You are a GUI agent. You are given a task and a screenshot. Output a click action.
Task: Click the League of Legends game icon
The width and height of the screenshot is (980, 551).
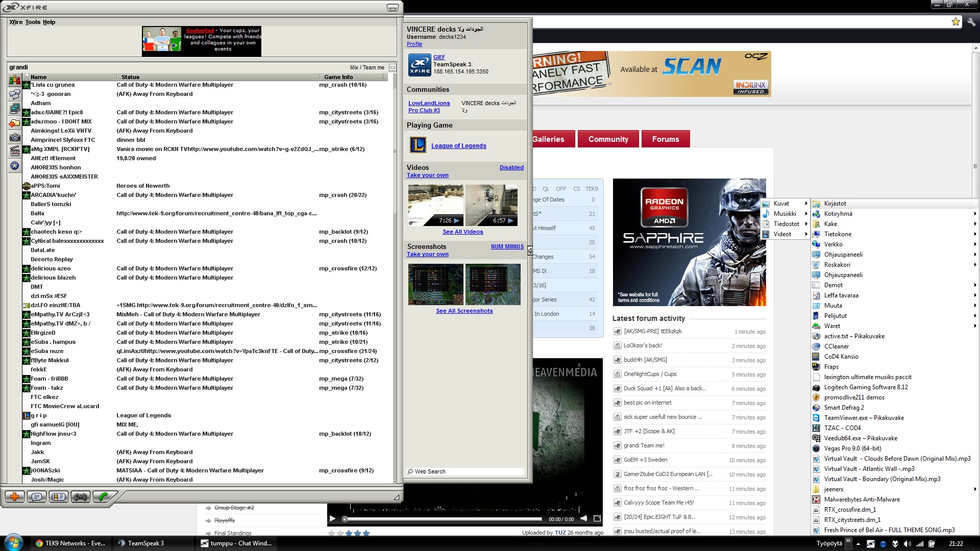click(x=418, y=145)
